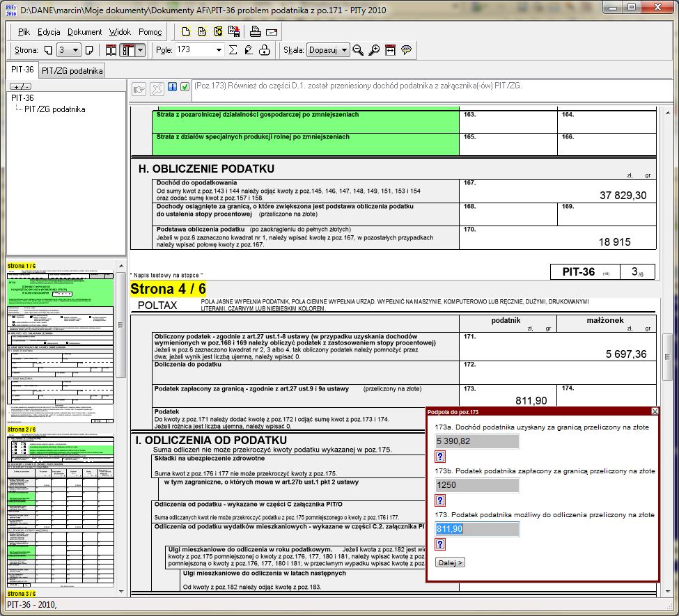This screenshot has height=616, width=679.
Task: Click the fit-to-width icon
Action: tap(390, 50)
